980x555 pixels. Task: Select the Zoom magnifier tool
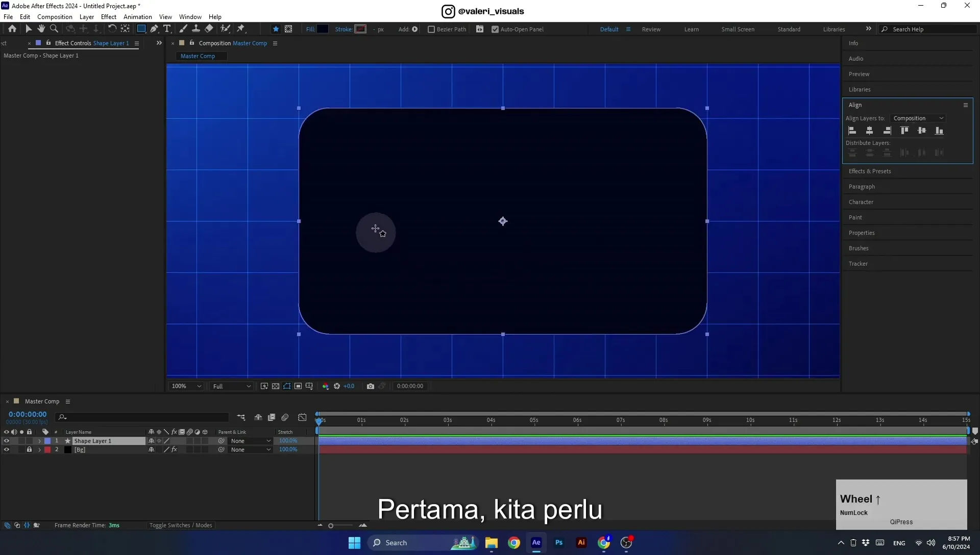(x=54, y=29)
